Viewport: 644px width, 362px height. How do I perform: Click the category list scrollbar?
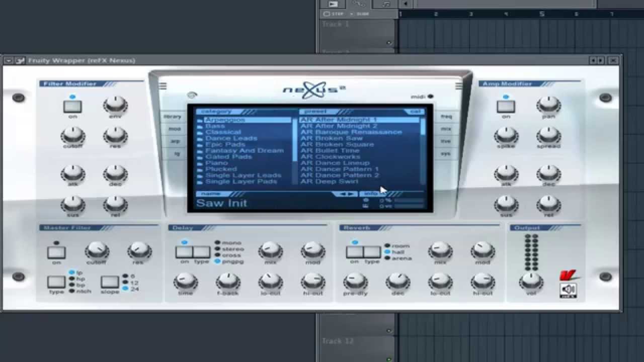point(295,151)
